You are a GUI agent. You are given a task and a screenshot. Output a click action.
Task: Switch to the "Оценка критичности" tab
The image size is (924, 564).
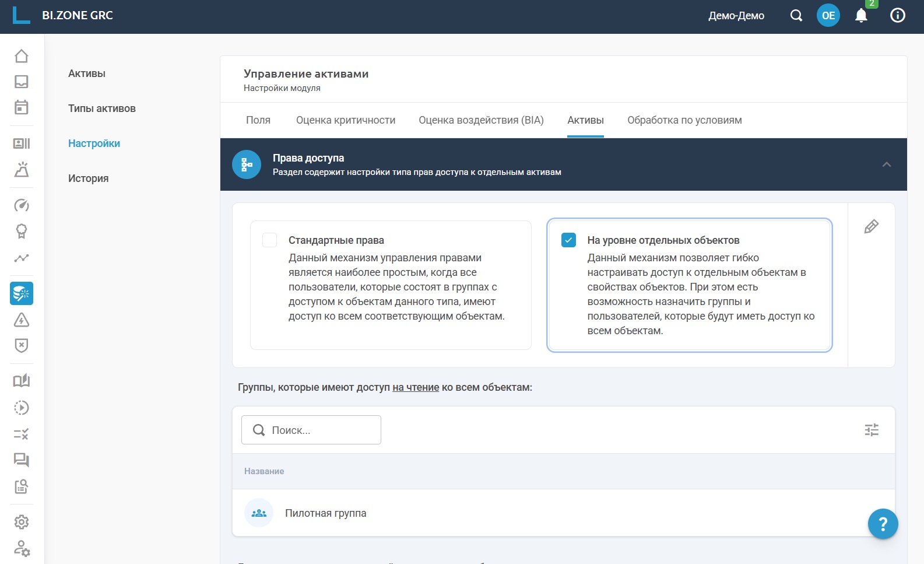pos(346,120)
